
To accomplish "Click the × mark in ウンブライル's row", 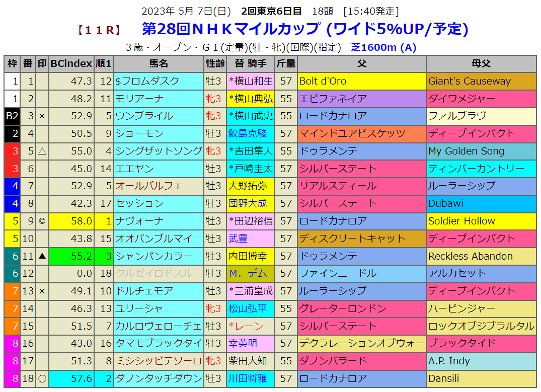I will (42, 116).
